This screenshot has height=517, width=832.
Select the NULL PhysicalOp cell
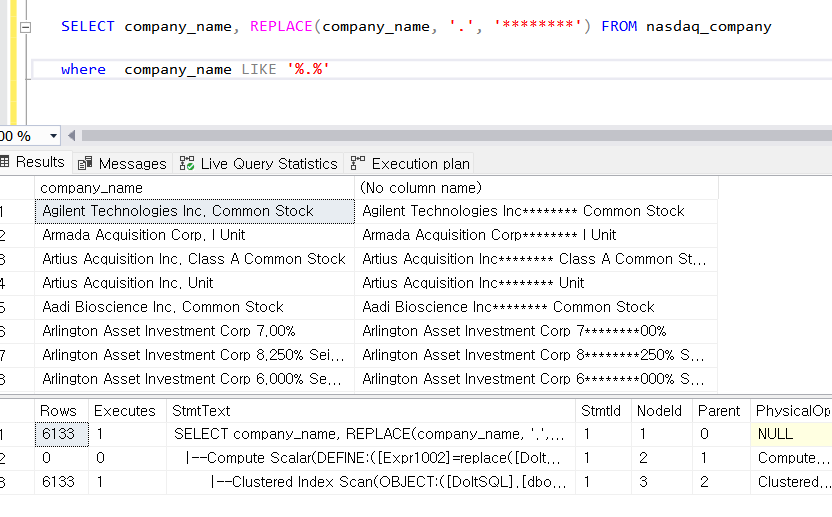point(791,434)
